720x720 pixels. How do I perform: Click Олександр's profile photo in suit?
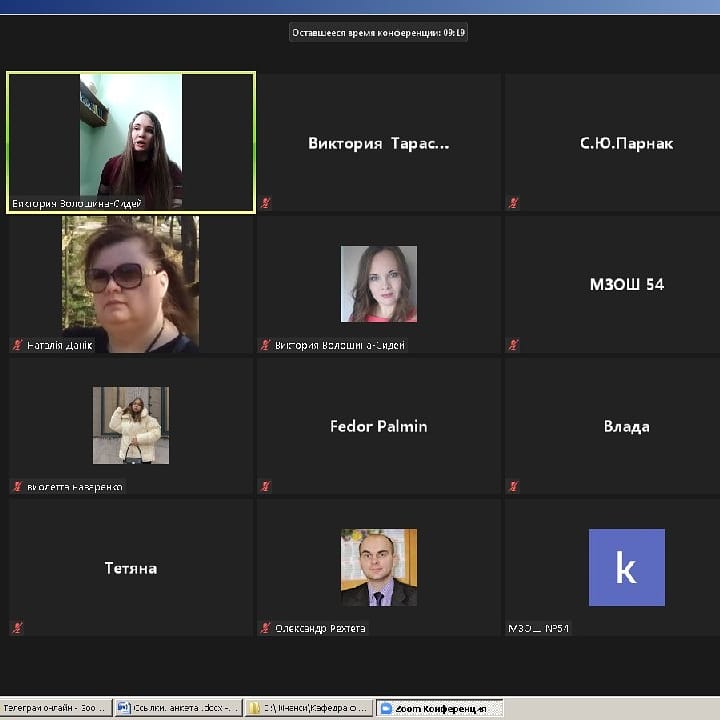pos(378,567)
